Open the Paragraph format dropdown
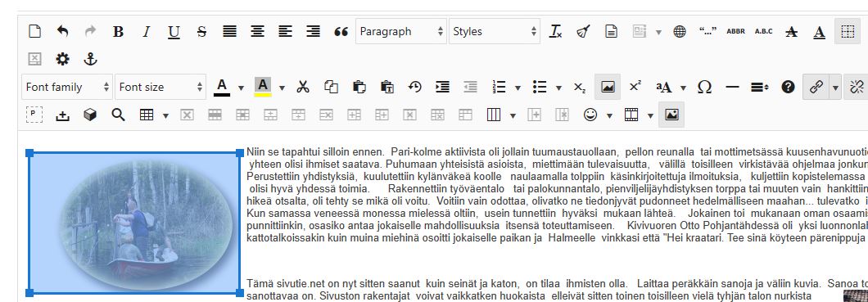868x302 pixels. tap(401, 32)
